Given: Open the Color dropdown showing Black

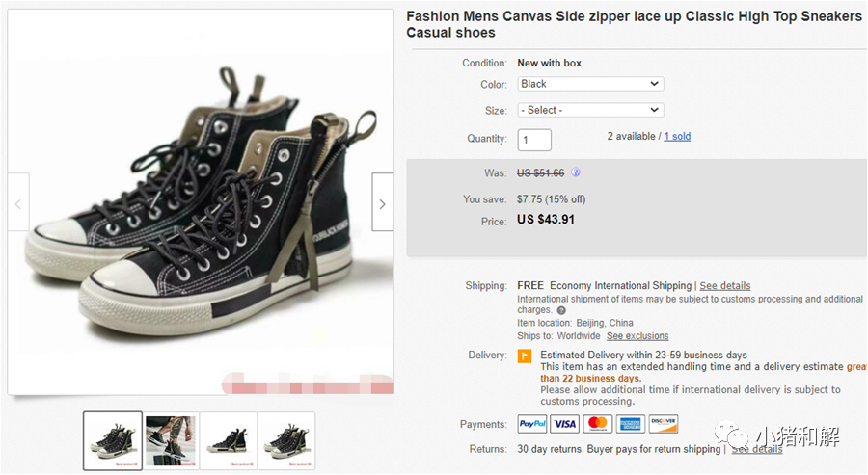Looking at the screenshot, I should (590, 85).
